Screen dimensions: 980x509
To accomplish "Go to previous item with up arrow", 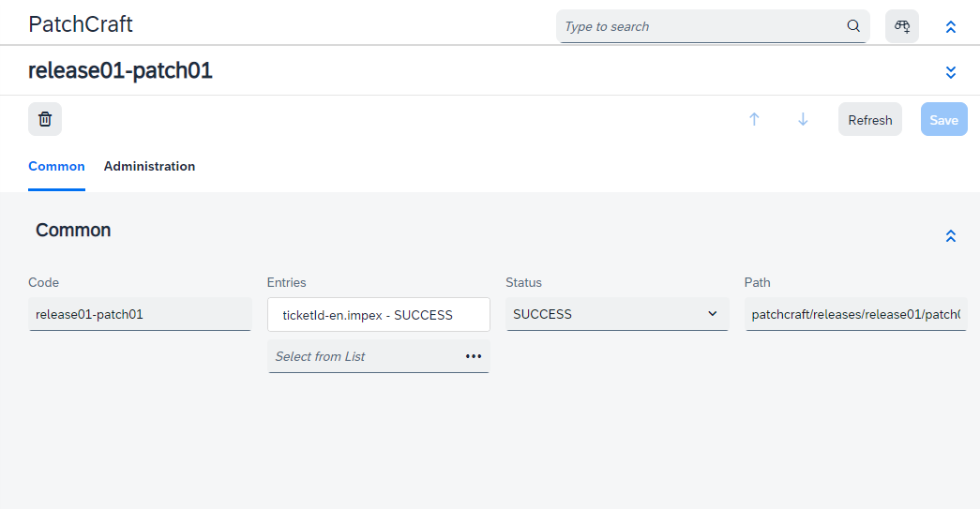I will (x=754, y=120).
